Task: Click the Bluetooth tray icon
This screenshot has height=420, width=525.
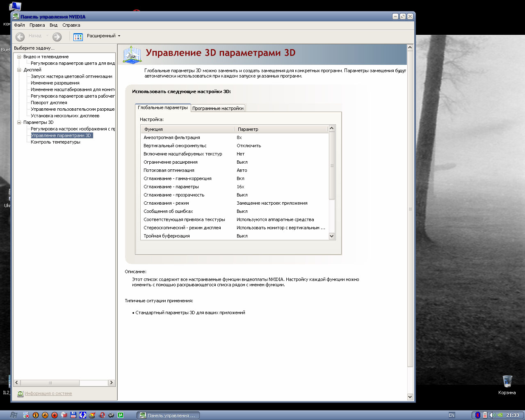Action: [x=477, y=415]
